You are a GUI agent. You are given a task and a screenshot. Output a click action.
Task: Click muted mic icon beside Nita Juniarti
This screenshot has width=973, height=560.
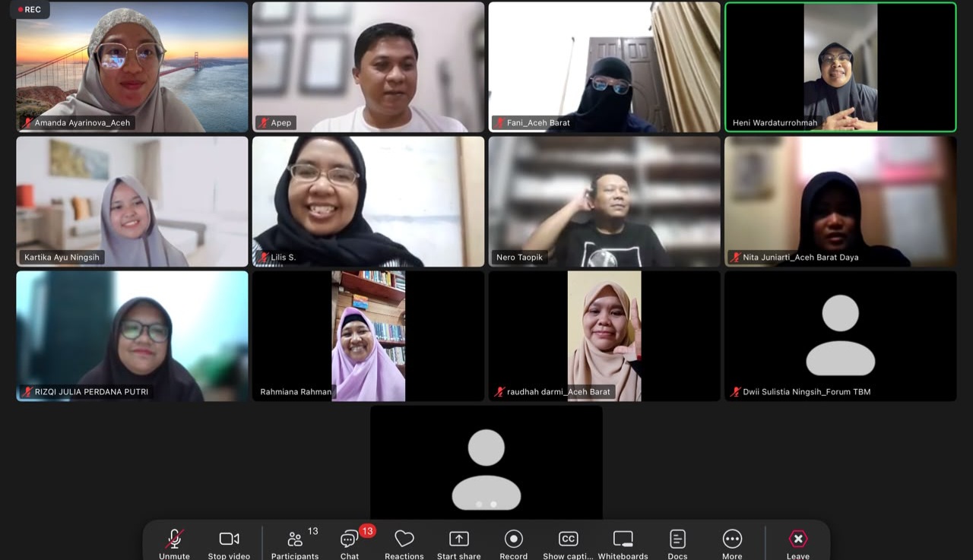tap(736, 257)
